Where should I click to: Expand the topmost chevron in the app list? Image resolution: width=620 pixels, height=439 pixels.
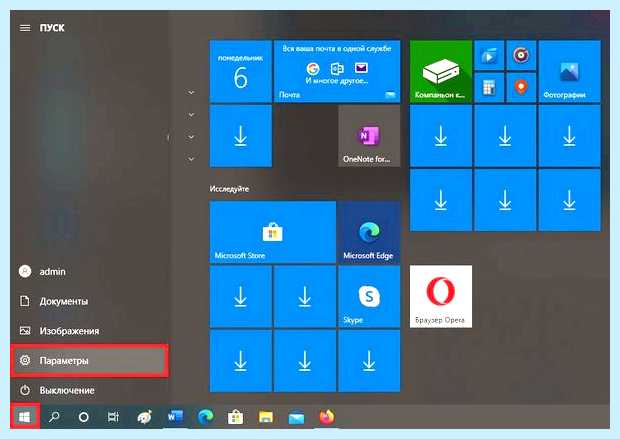click(191, 93)
